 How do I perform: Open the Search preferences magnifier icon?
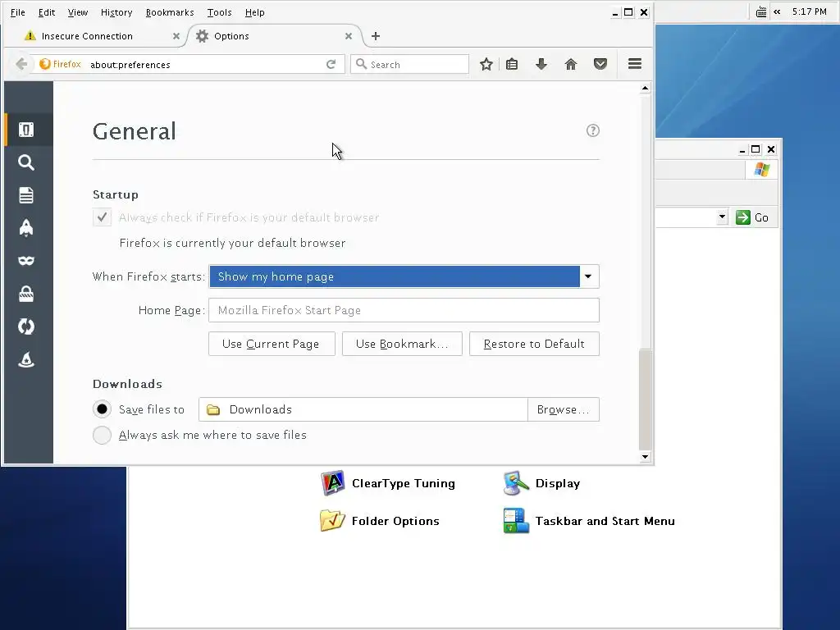(x=26, y=162)
